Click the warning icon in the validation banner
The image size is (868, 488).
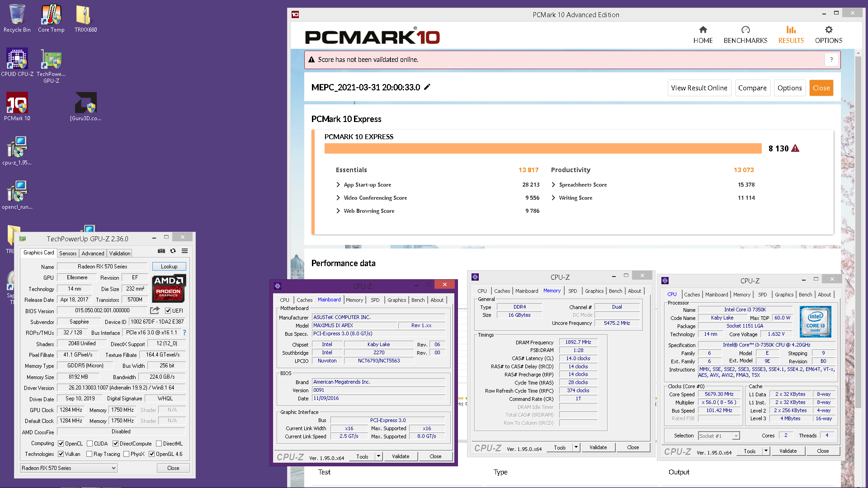(311, 60)
